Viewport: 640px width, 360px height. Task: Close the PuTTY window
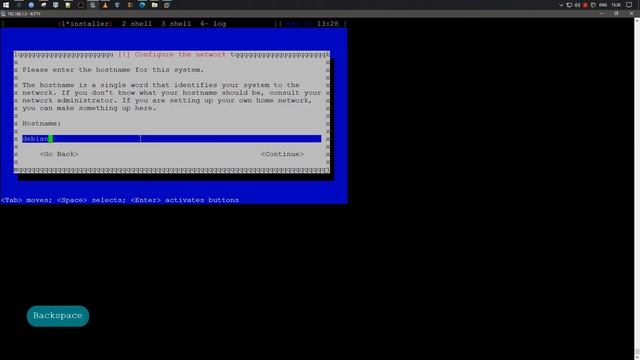tap(631, 14)
